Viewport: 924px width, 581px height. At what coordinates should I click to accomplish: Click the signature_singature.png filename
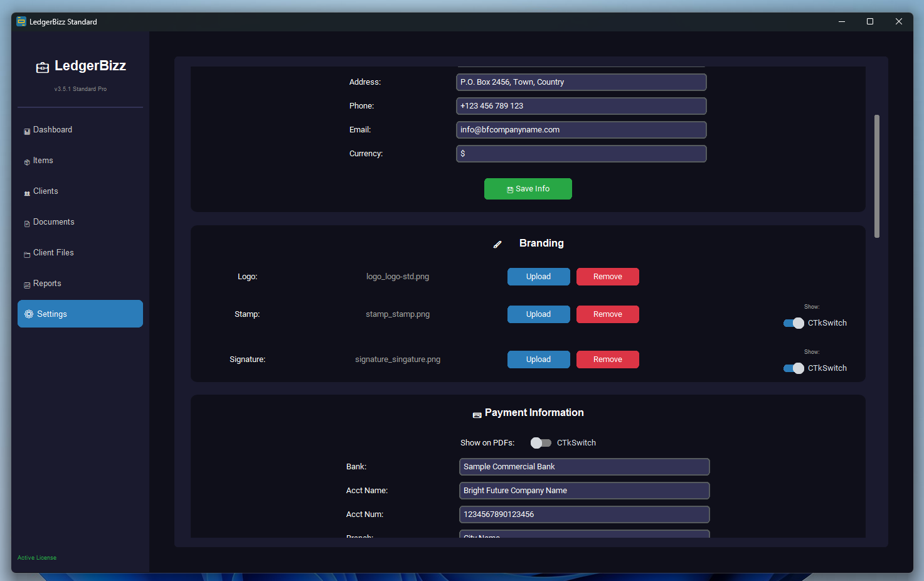(398, 360)
